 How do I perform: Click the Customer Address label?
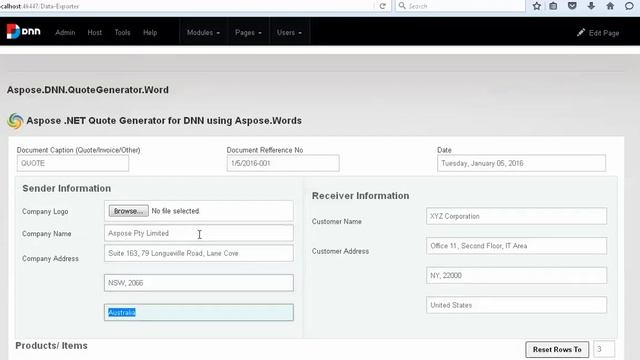pos(340,251)
